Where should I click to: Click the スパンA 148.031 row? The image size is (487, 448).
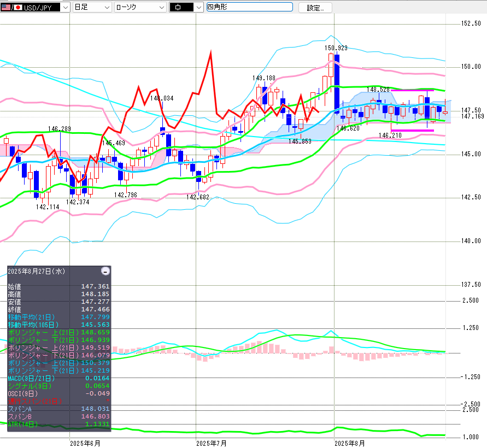coord(58,409)
